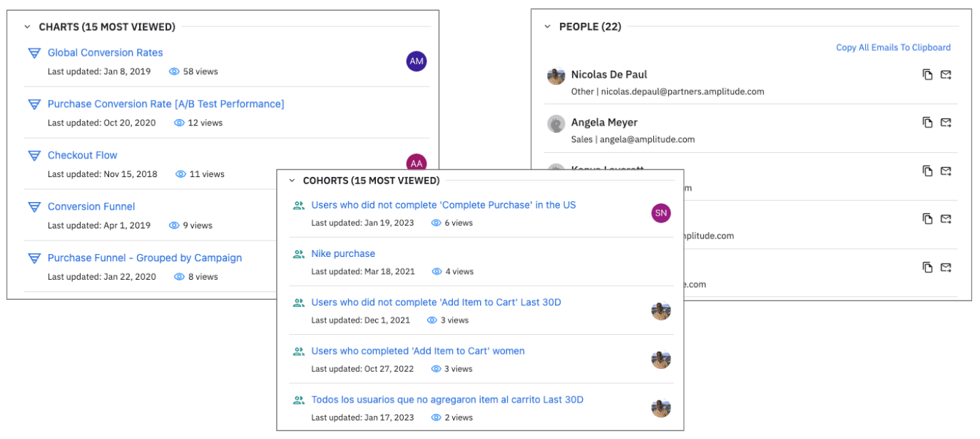Click funnel icon beside Global Conversion Rates
This screenshot has width=980, height=439.
pos(34,53)
